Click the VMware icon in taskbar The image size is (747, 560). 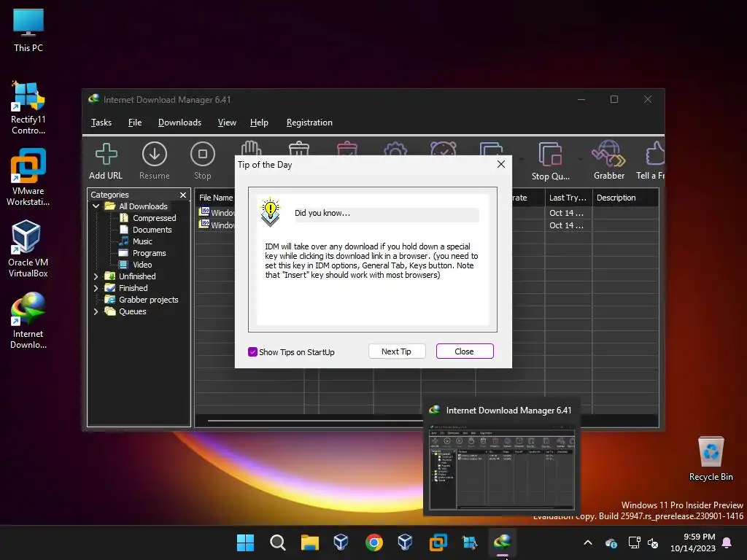(438, 542)
